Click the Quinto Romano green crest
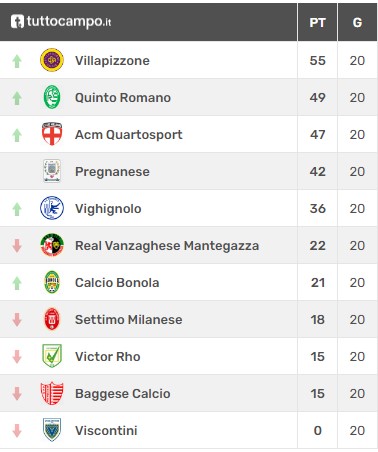 click(52, 97)
